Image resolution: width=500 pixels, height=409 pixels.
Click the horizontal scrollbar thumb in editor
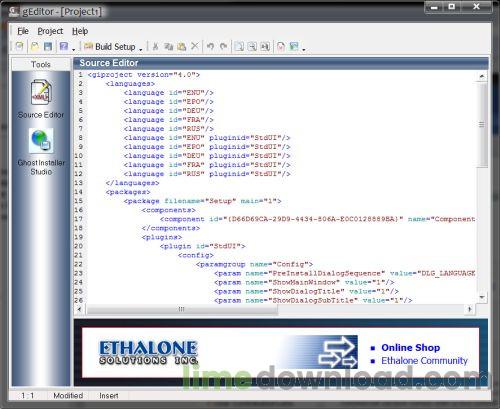click(182, 309)
